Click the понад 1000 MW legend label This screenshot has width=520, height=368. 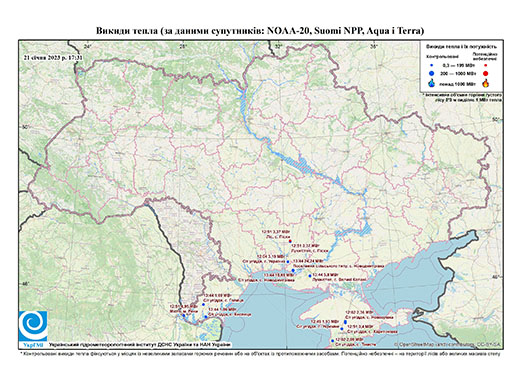coord(457,83)
